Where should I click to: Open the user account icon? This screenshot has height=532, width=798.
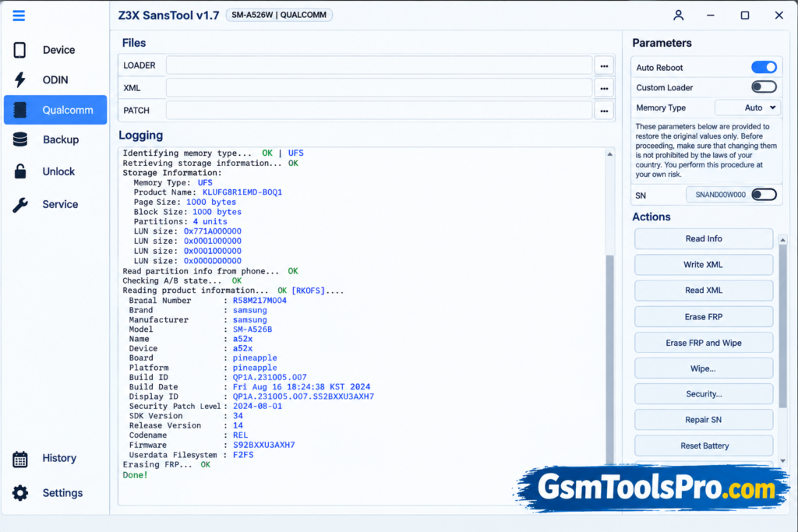click(679, 16)
